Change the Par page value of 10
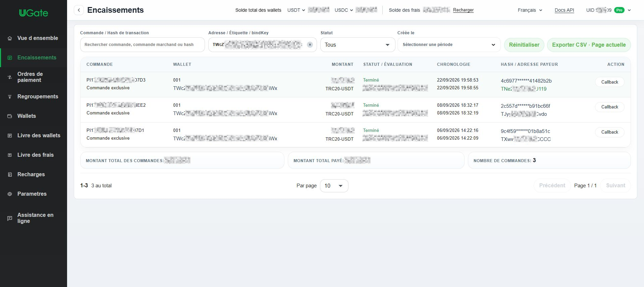The height and width of the screenshot is (287, 644). tap(334, 186)
